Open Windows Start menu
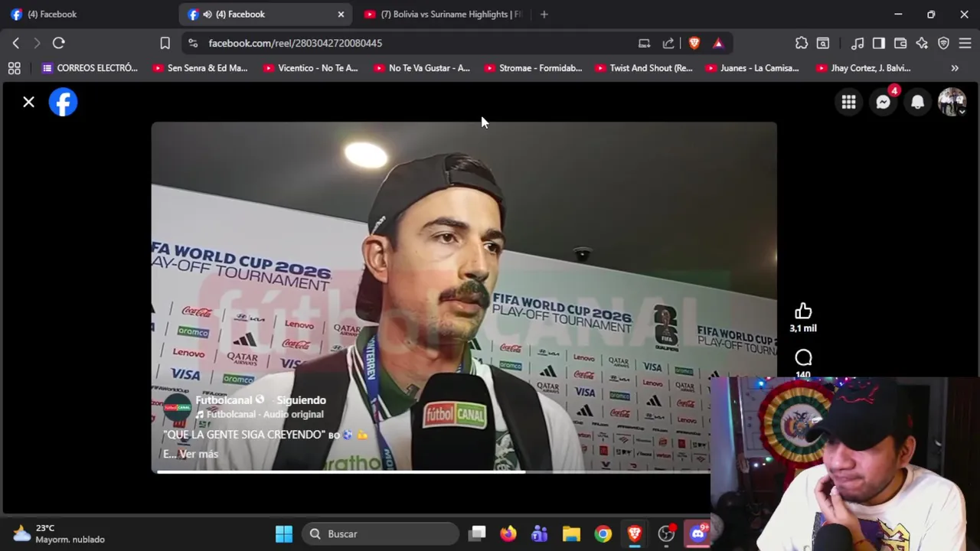 click(284, 533)
